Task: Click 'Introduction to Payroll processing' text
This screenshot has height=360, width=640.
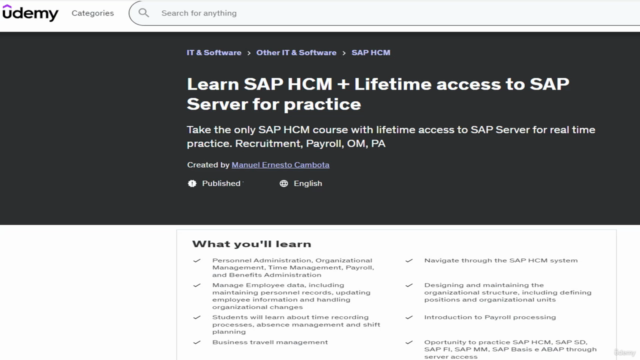Action: 490,318
